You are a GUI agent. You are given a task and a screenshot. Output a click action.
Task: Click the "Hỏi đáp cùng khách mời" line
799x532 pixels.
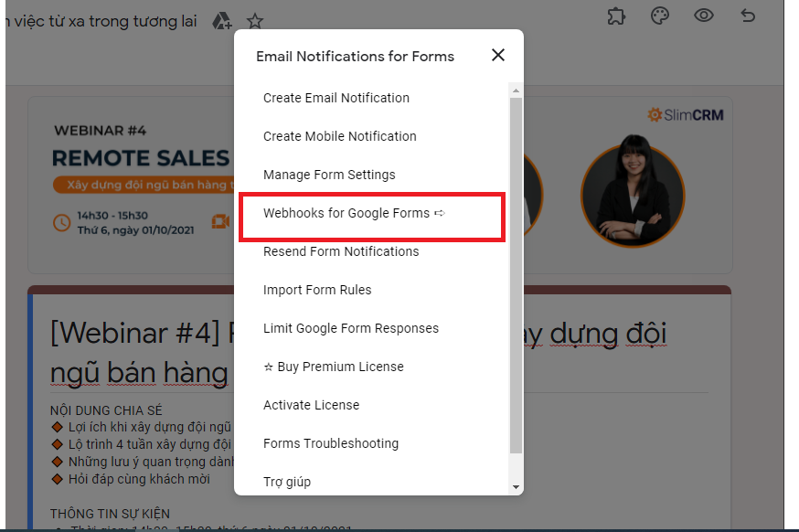pyautogui.click(x=139, y=479)
